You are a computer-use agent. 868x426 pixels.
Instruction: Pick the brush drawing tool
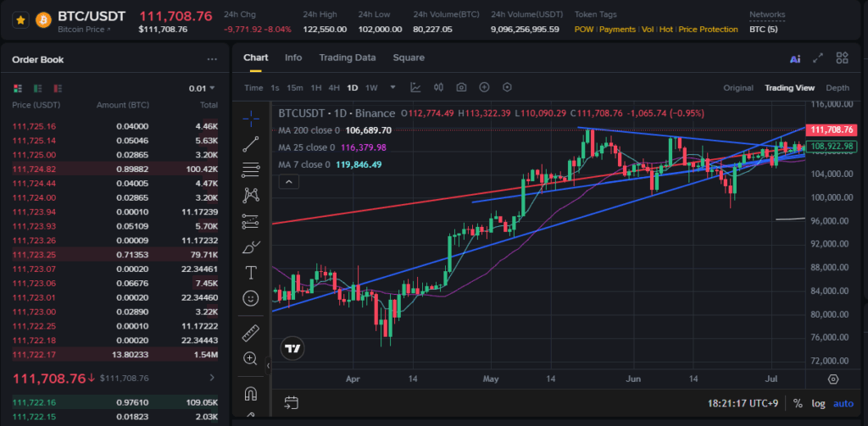pyautogui.click(x=250, y=247)
